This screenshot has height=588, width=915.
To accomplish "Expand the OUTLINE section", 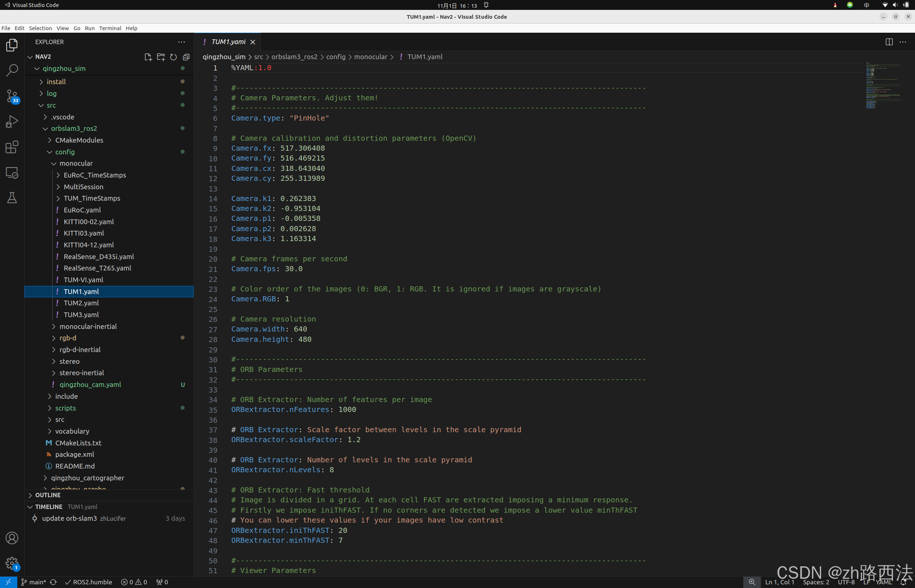I will click(48, 495).
